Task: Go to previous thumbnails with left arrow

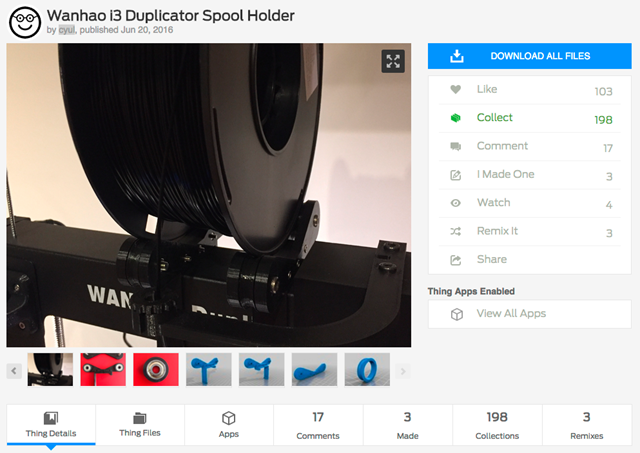Action: 14,371
